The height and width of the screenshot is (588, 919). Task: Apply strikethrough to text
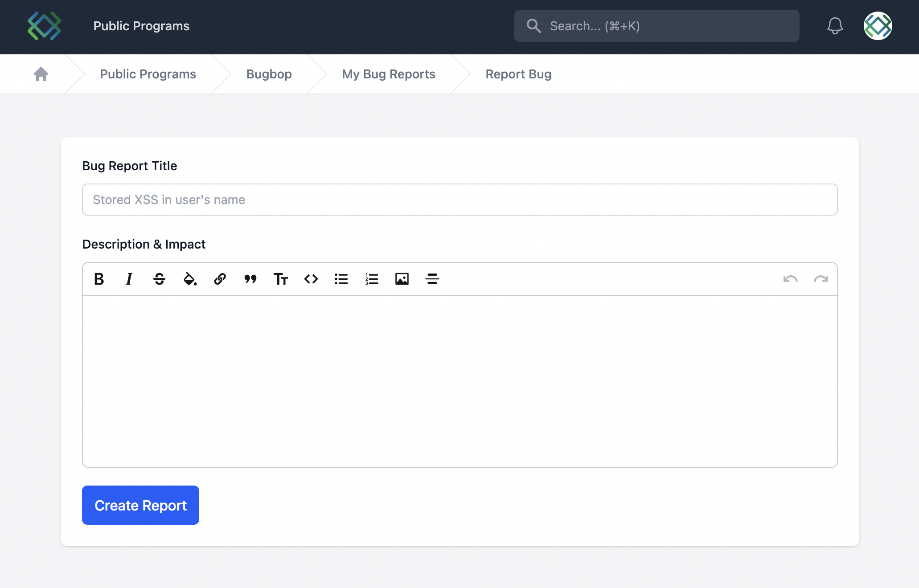point(159,279)
